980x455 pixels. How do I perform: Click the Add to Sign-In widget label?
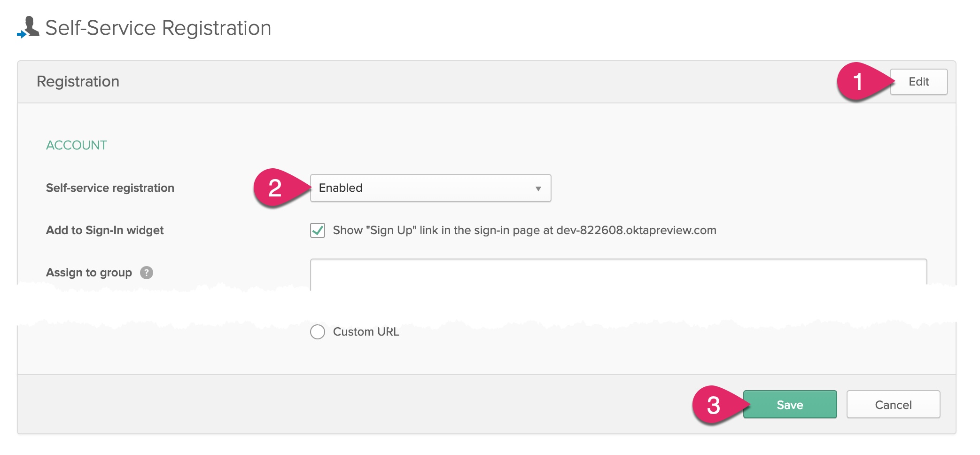coord(105,230)
